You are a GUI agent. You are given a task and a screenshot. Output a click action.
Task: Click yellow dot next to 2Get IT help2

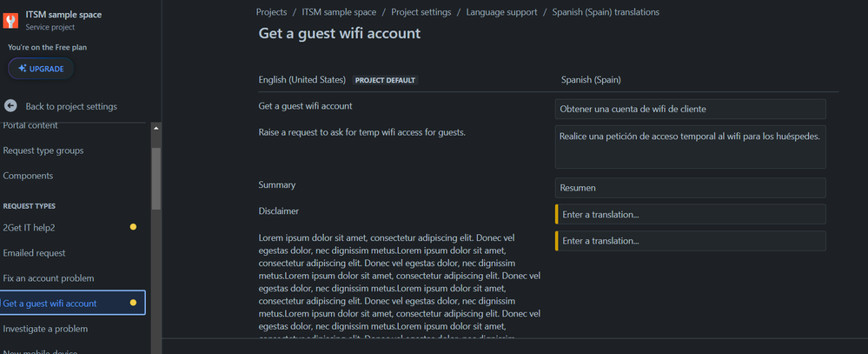click(x=133, y=227)
